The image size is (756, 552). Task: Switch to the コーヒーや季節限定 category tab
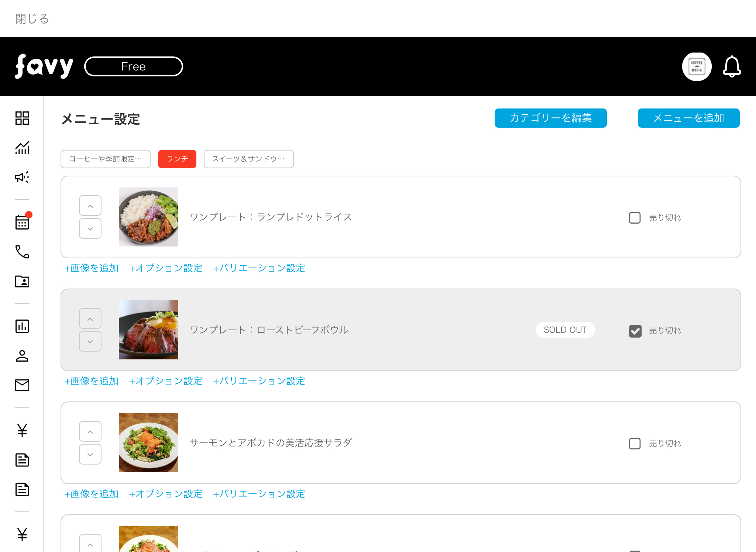[106, 159]
